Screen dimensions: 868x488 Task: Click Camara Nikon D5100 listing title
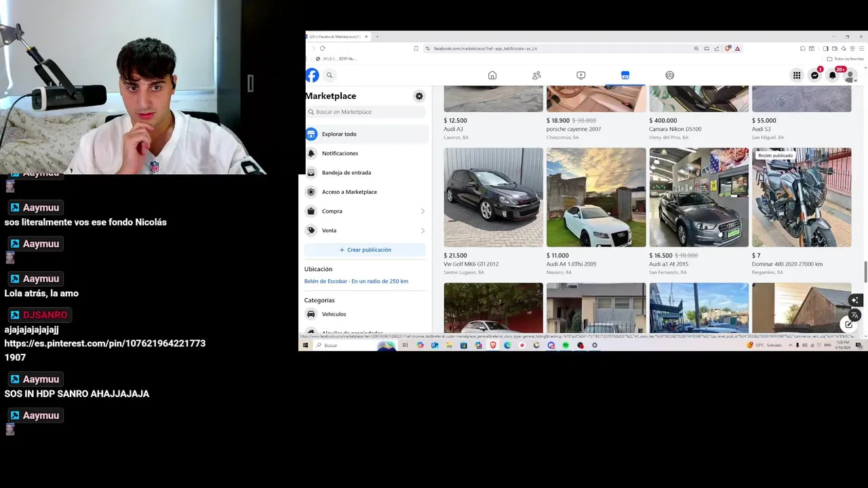pos(675,129)
